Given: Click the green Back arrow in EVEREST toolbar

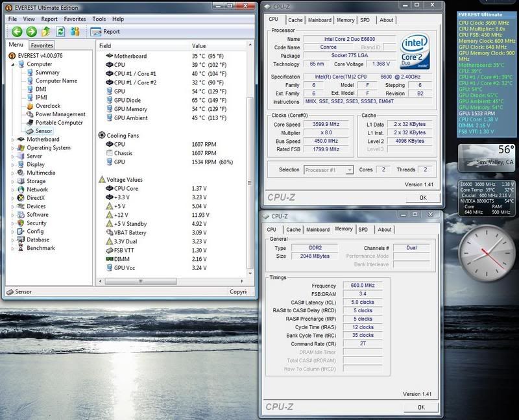Looking at the screenshot, I should pos(17,32).
